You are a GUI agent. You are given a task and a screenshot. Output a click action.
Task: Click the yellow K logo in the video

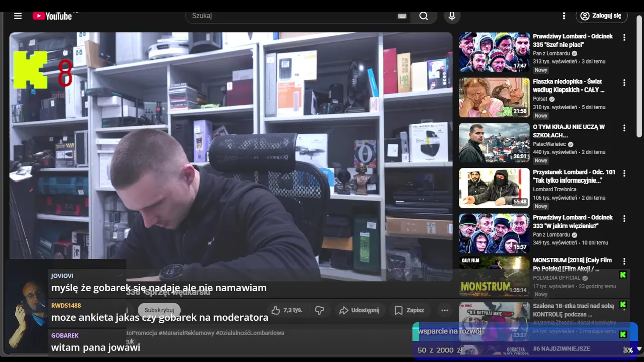pyautogui.click(x=30, y=70)
